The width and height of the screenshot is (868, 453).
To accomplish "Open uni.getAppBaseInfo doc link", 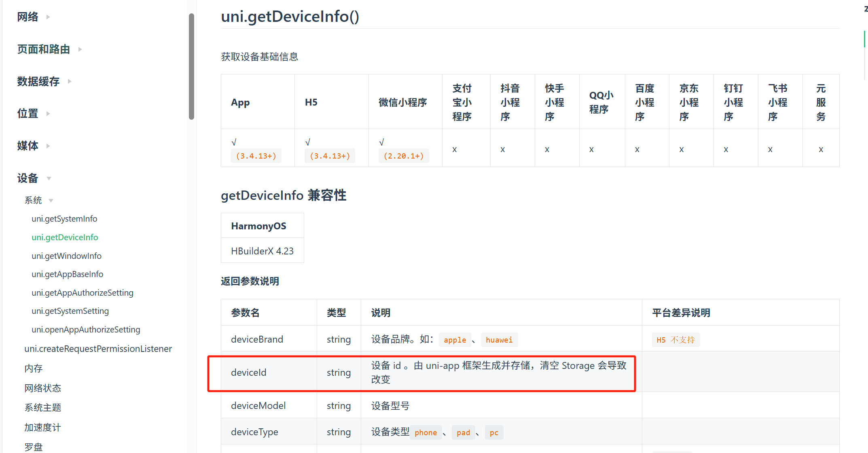I will click(68, 274).
